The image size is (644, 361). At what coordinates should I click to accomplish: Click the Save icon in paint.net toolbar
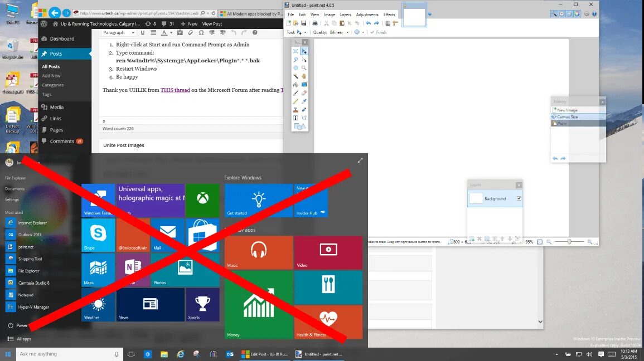[303, 23]
